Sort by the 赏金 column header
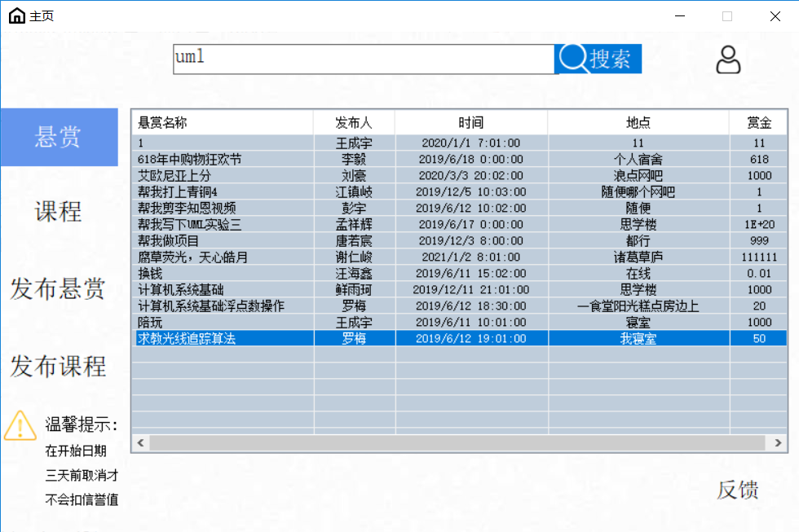 click(759, 123)
